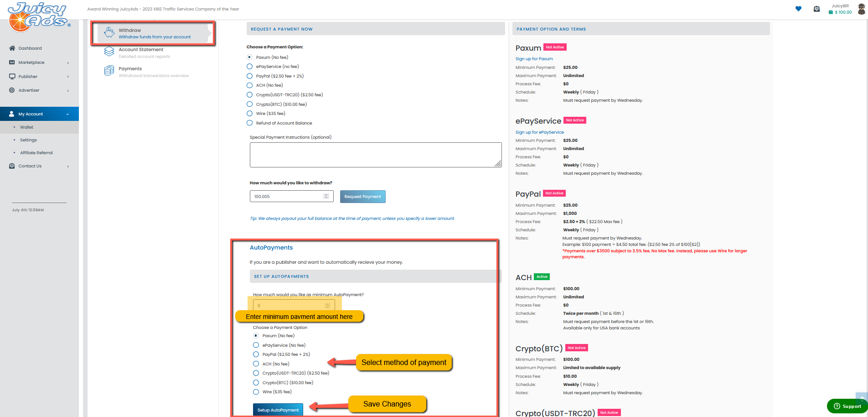Open the mail messages icon in header

click(816, 9)
